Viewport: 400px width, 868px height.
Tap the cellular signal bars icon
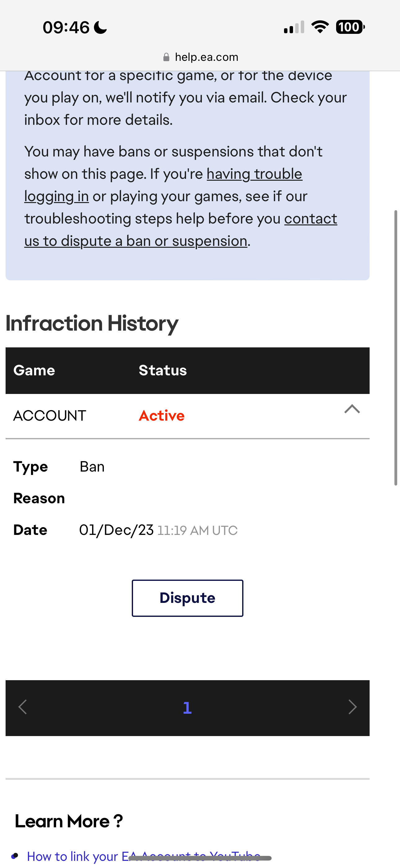tap(294, 27)
